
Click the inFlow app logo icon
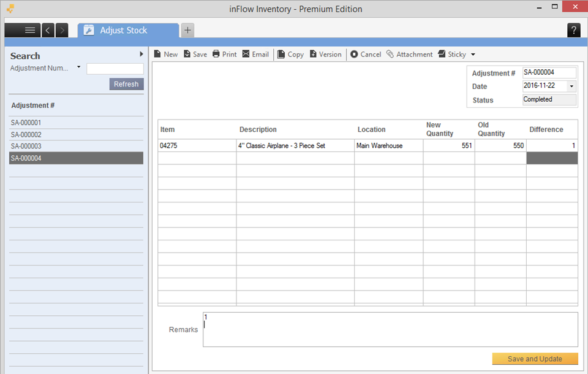click(x=10, y=9)
